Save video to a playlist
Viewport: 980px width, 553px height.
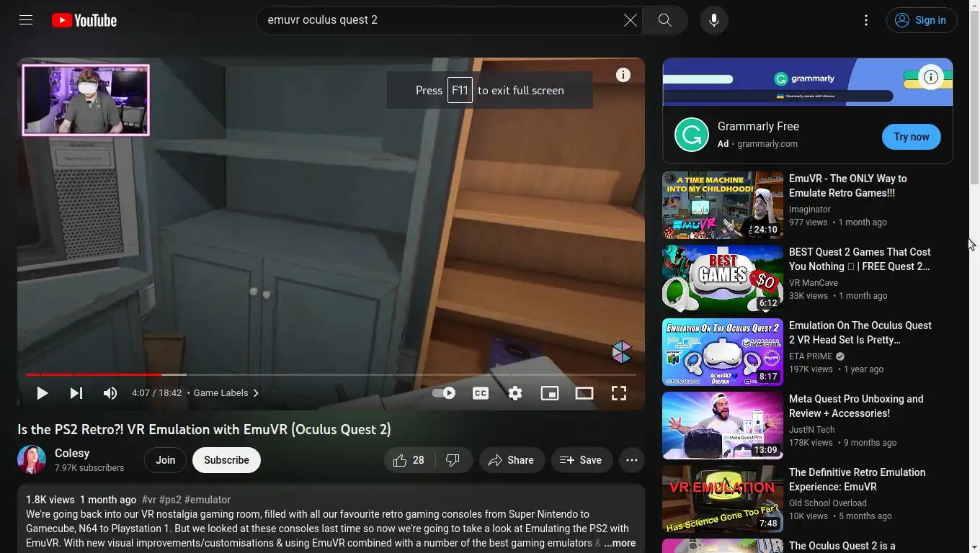tap(582, 460)
